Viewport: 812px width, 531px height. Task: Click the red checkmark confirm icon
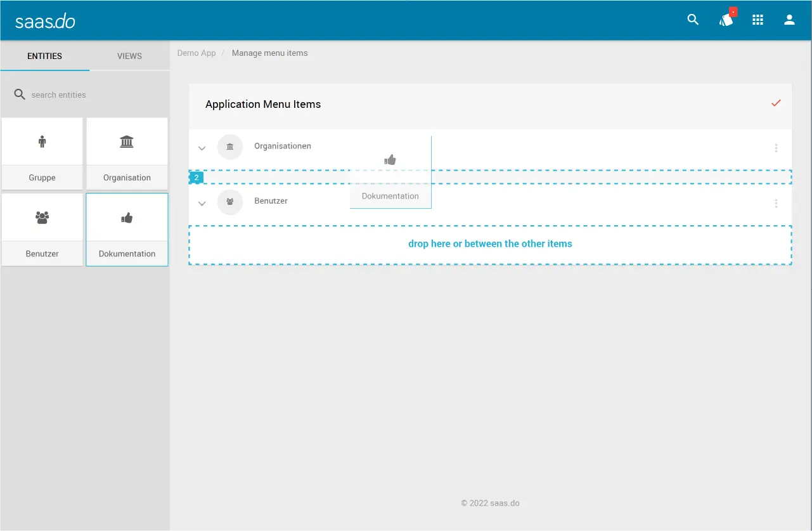click(x=776, y=103)
